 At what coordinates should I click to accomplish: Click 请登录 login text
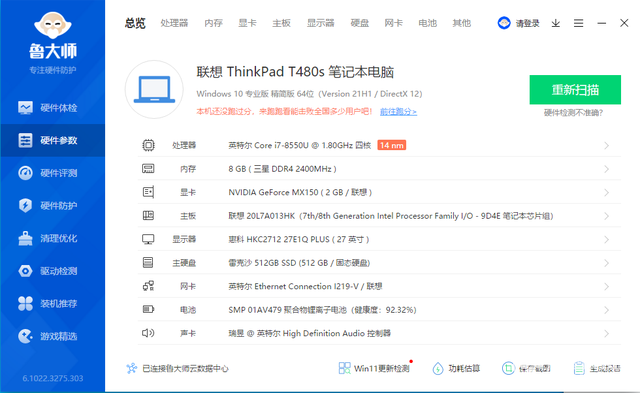pyautogui.click(x=527, y=23)
